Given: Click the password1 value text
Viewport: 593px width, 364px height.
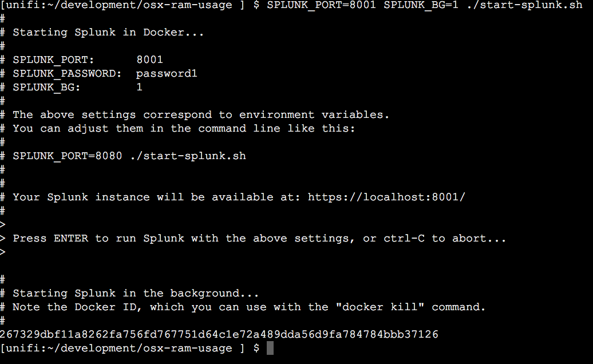Looking at the screenshot, I should (167, 73).
